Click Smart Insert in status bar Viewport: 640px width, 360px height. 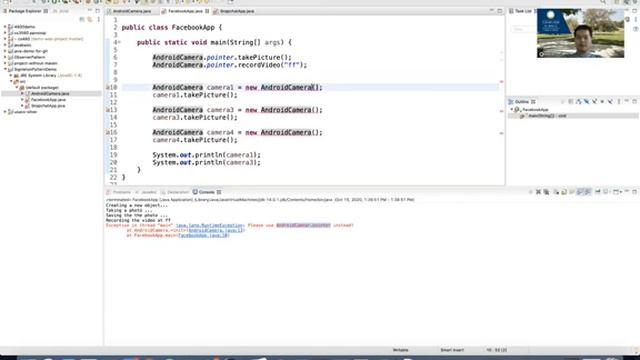(452, 350)
